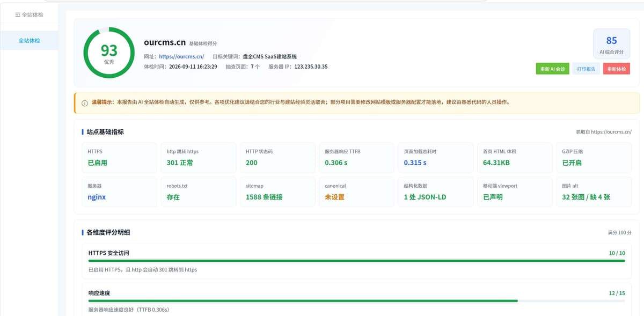Click the info icon in the 温馨提示 banner
The width and height of the screenshot is (644, 316).
tap(84, 103)
